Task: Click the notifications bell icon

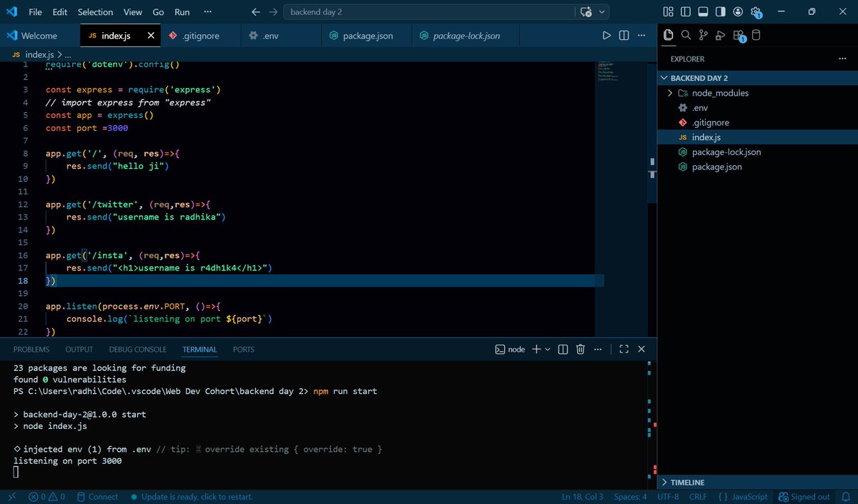Action: tap(844, 497)
